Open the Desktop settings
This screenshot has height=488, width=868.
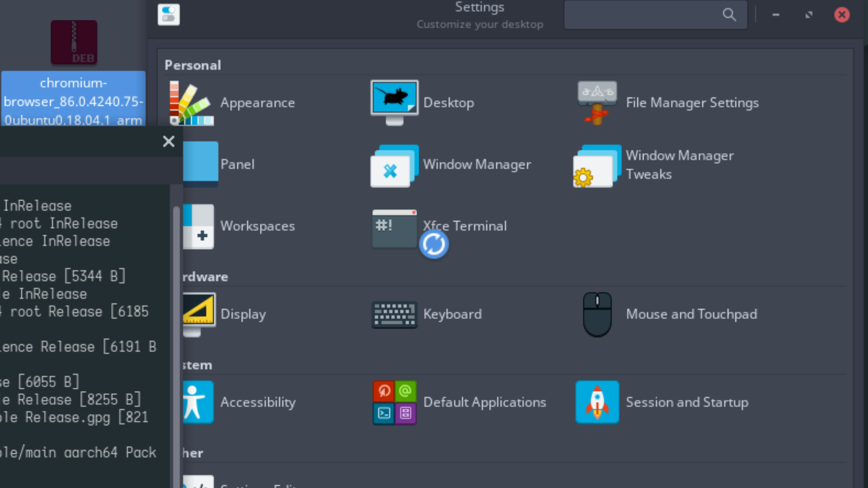(448, 103)
